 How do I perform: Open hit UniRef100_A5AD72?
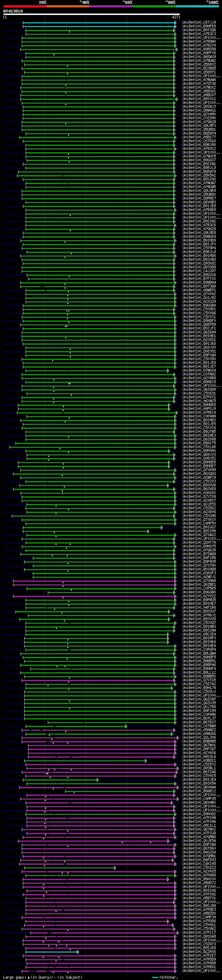[199, 883]
